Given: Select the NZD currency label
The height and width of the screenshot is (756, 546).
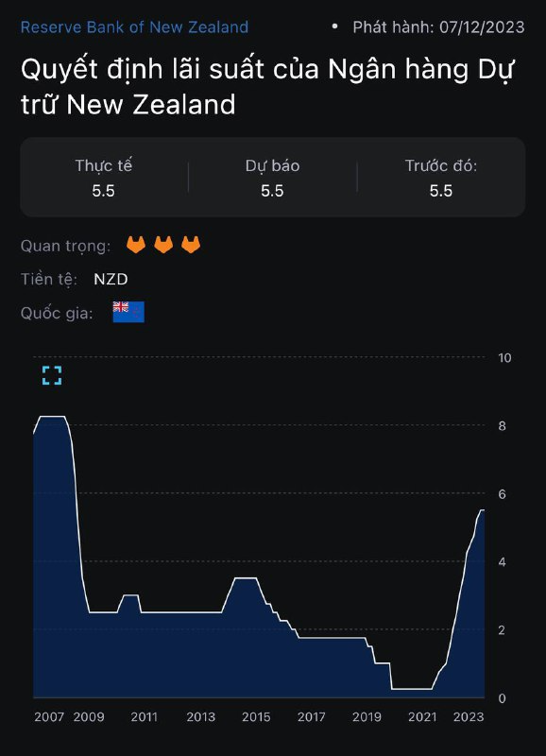Looking at the screenshot, I should pos(111,279).
